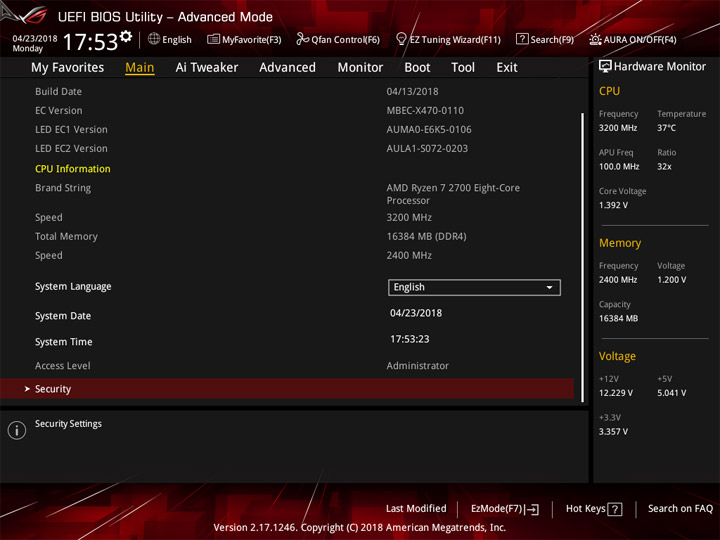Click APU Freq value 100.0 MHz
720x540 pixels.
(x=619, y=167)
